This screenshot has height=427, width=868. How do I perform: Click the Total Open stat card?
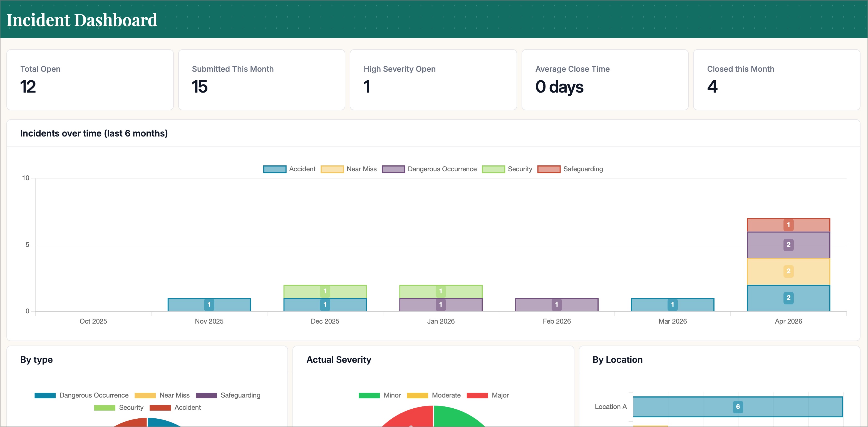pos(90,80)
